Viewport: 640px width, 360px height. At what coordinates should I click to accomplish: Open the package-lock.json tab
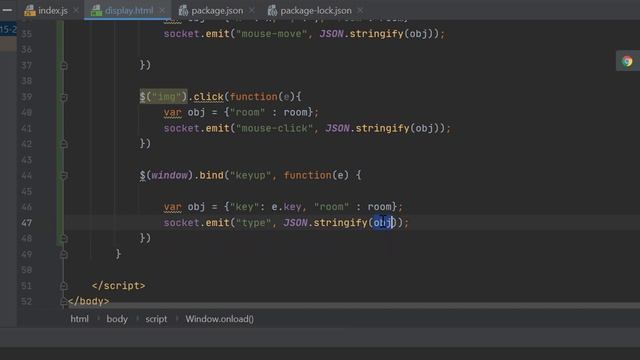(316, 11)
